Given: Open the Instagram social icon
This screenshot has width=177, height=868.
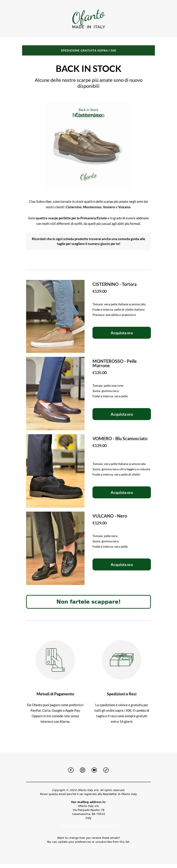Looking at the screenshot, I should (83, 770).
